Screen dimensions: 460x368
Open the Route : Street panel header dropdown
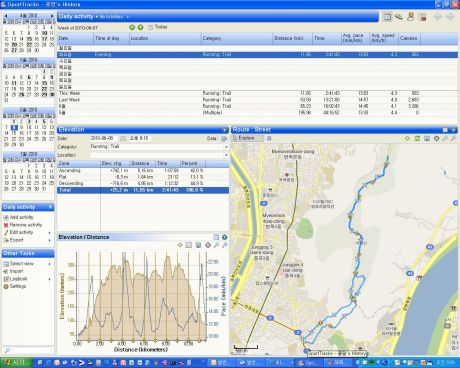(453, 130)
